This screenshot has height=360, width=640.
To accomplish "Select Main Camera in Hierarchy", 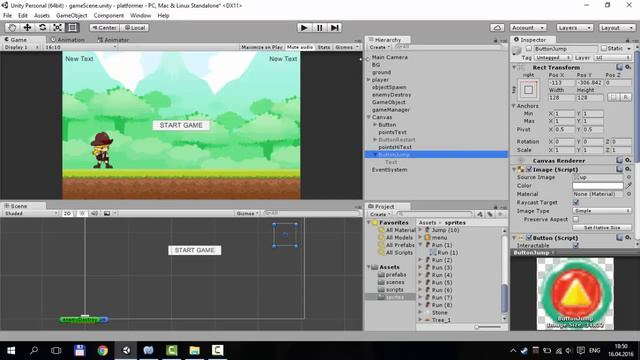I will point(389,58).
